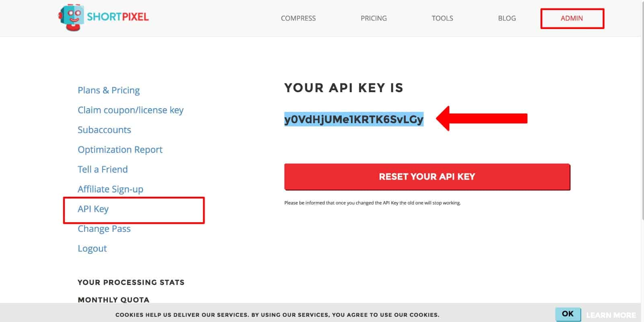This screenshot has height=322, width=644.
Task: Open the Tell a Friend link
Action: click(x=103, y=169)
